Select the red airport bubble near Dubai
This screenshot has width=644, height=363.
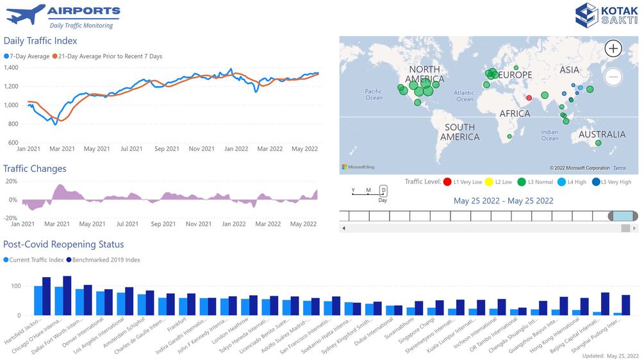tap(529, 98)
